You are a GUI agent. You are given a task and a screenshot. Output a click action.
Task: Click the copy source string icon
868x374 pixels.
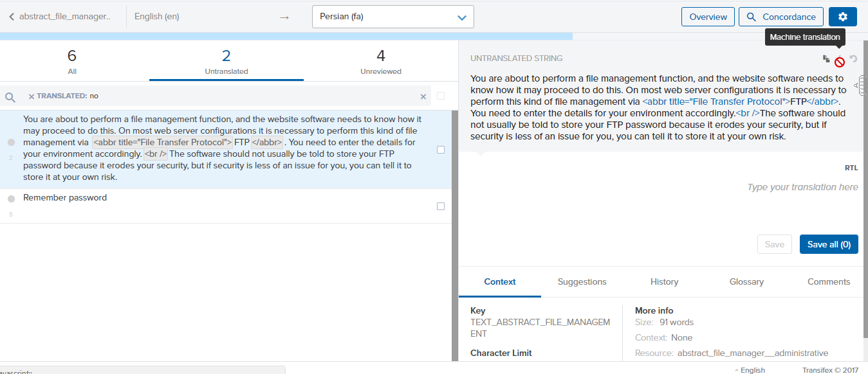826,59
